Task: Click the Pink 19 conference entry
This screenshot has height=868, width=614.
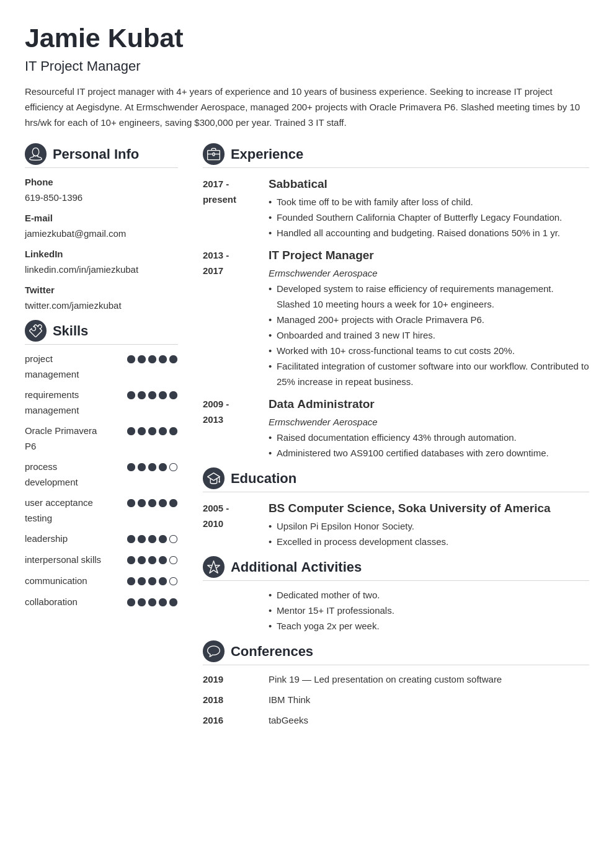Action: click(x=385, y=680)
